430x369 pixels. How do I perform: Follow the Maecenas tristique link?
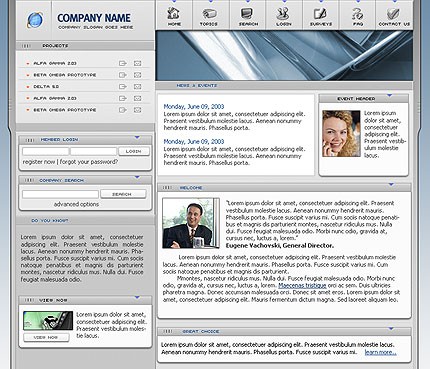click(302, 286)
